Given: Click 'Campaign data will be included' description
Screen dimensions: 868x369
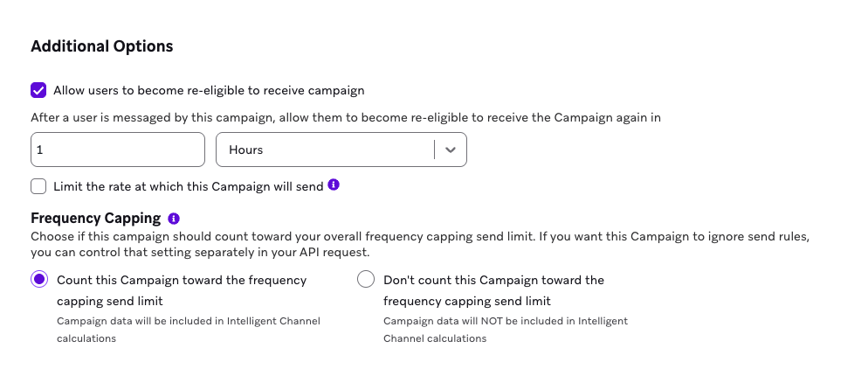Looking at the screenshot, I should [x=188, y=321].
